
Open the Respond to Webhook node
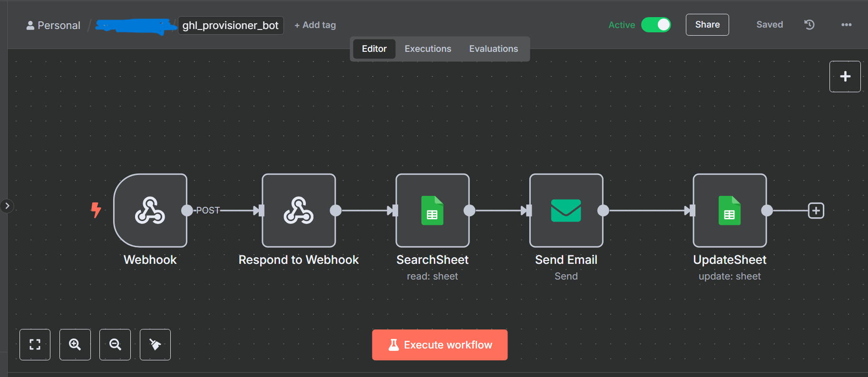(x=299, y=210)
